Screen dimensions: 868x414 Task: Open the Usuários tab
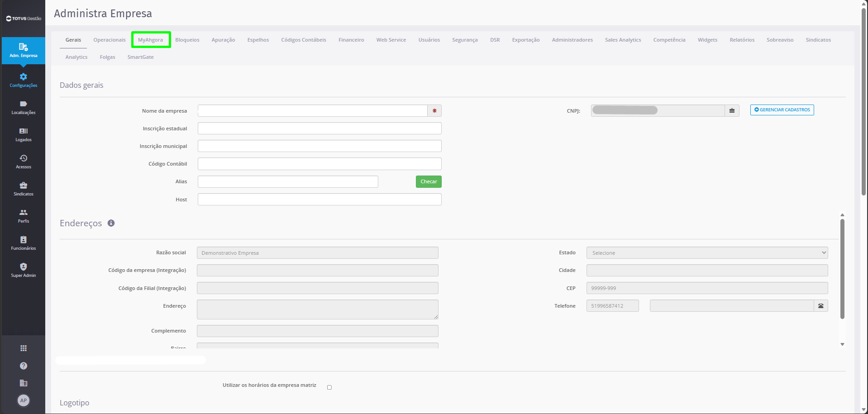click(x=429, y=40)
